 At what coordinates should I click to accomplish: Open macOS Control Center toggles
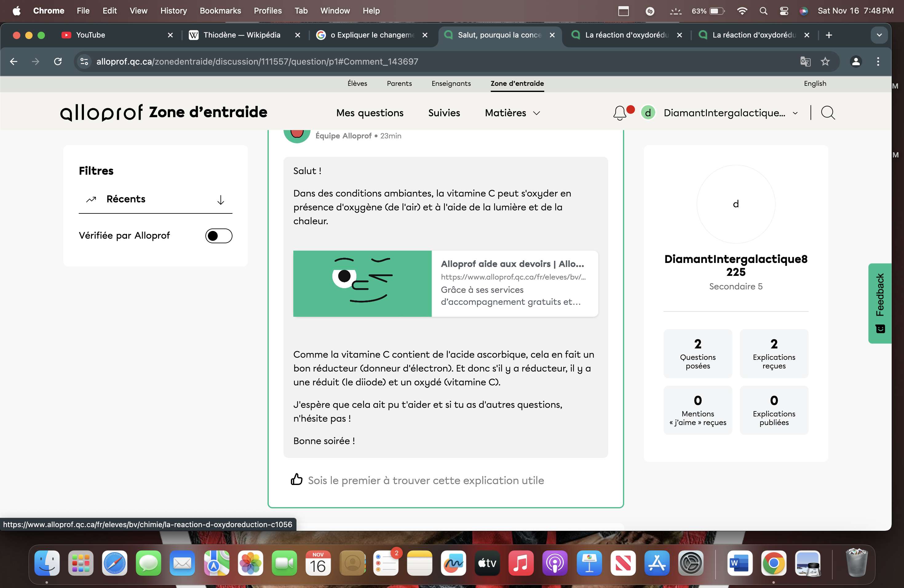[x=783, y=11]
